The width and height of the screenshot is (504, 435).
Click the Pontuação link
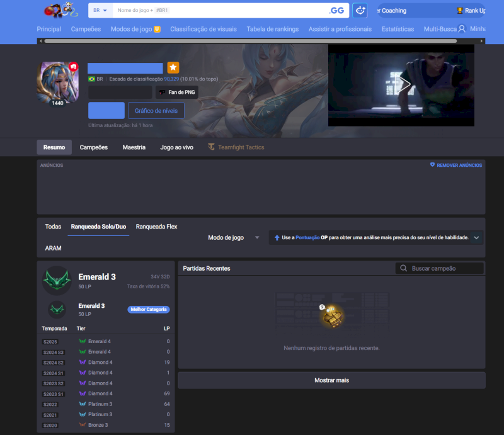pos(307,237)
